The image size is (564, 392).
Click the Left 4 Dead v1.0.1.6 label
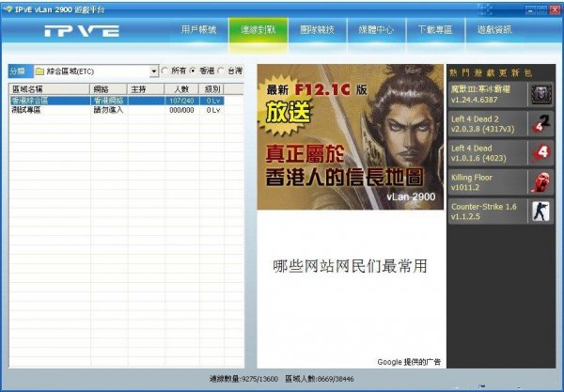coord(478,153)
